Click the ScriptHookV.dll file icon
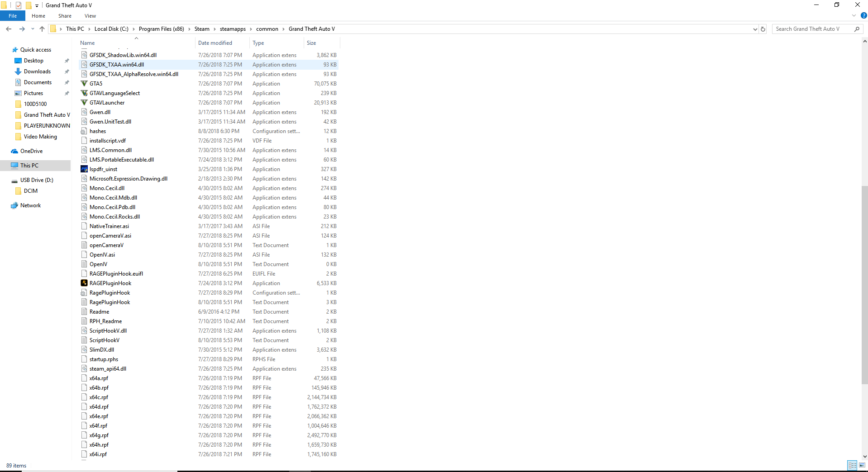The height and width of the screenshot is (472, 868). coord(84,331)
